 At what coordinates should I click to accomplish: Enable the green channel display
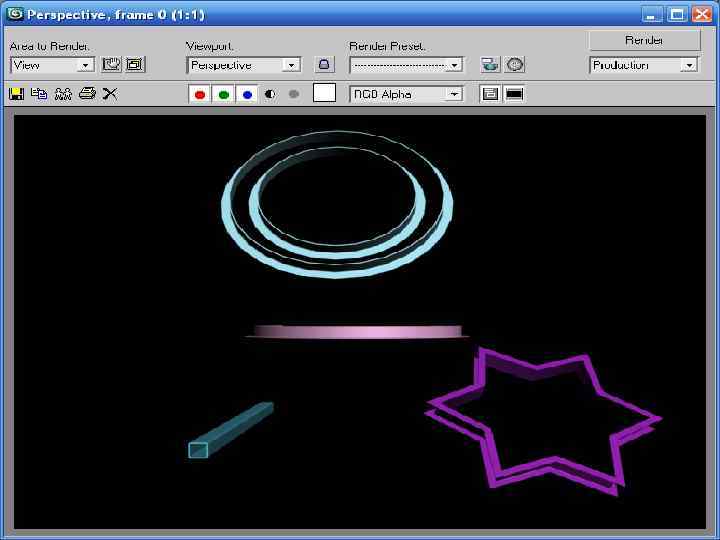[x=224, y=95]
